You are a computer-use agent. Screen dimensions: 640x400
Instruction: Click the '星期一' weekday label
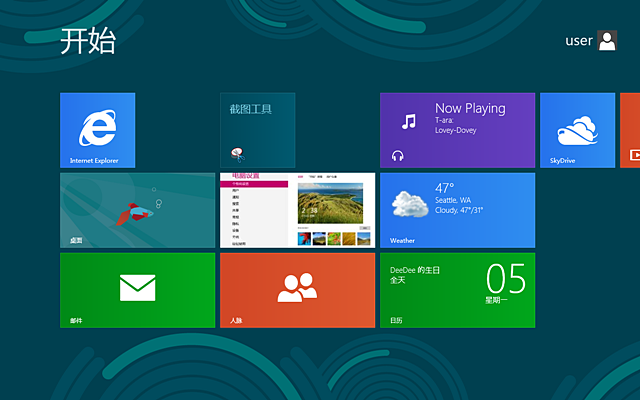(496, 300)
